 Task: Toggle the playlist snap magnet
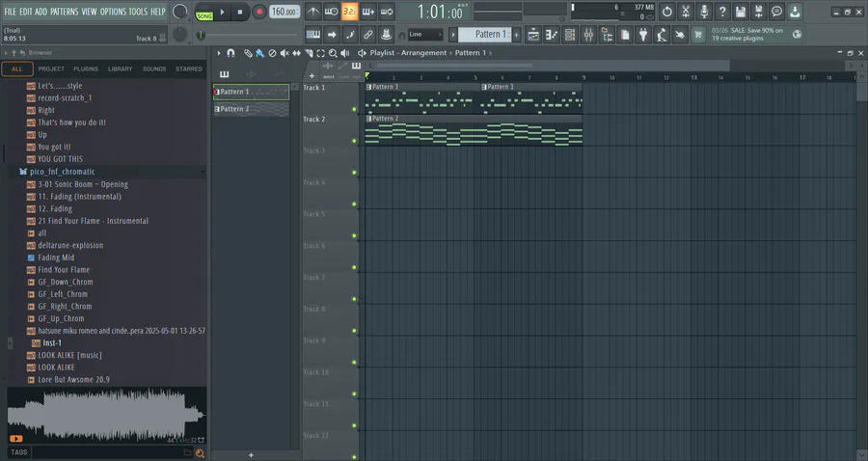click(x=231, y=53)
